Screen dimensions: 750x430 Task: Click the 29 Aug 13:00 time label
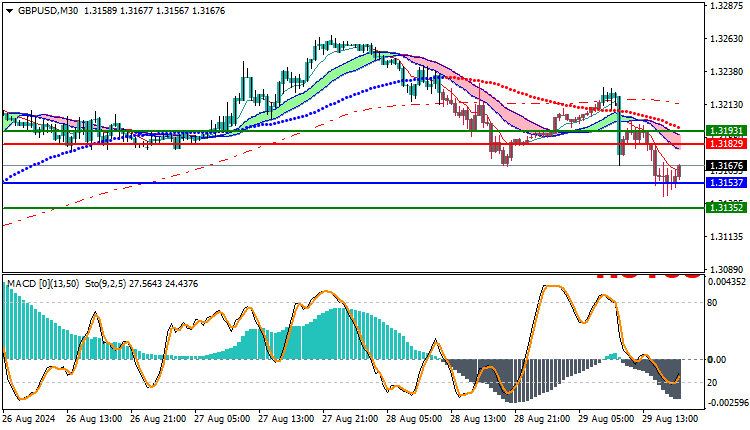[x=671, y=419]
